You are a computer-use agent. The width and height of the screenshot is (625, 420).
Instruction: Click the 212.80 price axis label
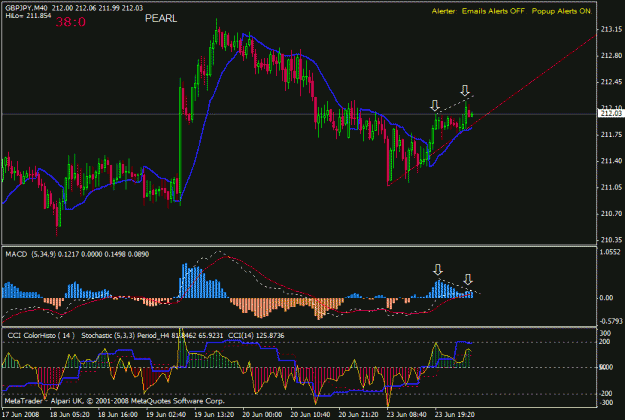click(x=611, y=55)
